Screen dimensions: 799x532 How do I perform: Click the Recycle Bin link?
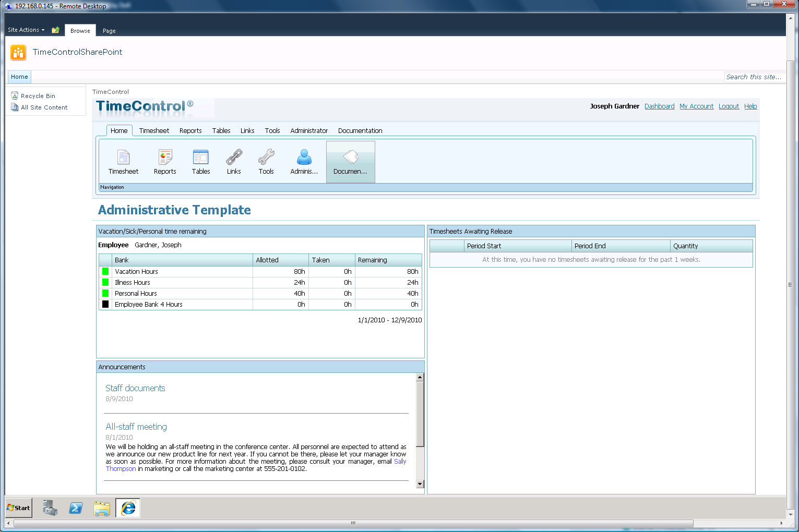[x=38, y=96]
